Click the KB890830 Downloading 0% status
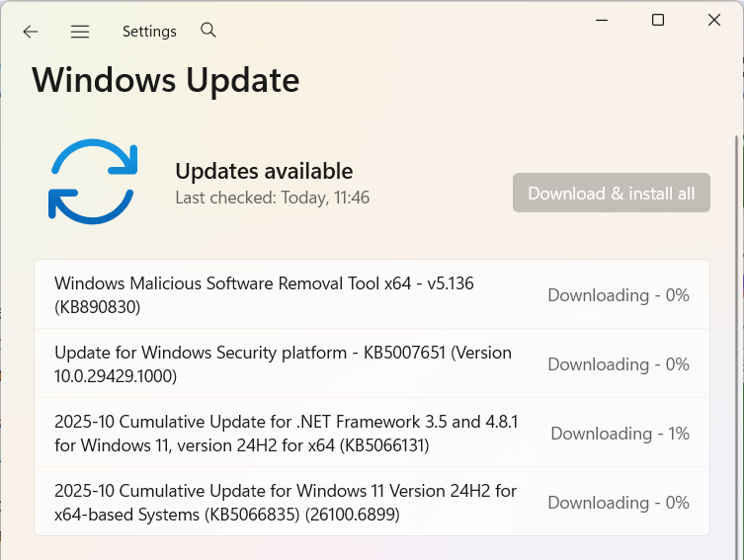 pos(619,295)
